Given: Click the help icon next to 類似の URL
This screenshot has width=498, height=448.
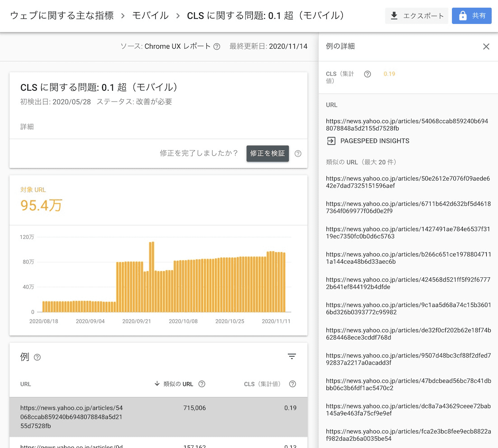Looking at the screenshot, I should [x=201, y=384].
